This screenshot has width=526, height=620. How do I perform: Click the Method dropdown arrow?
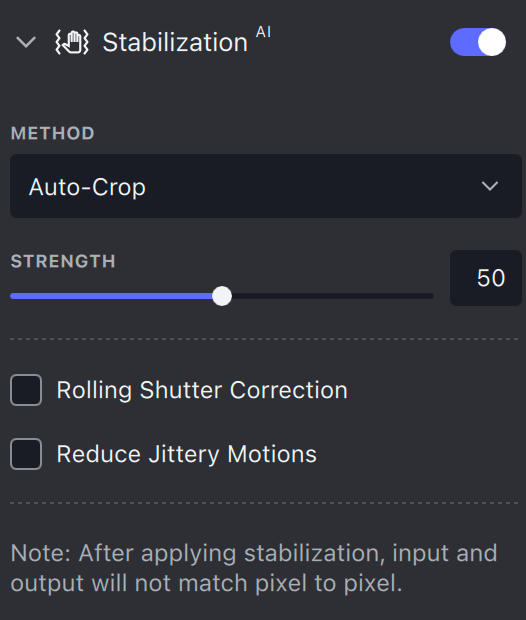pos(490,186)
